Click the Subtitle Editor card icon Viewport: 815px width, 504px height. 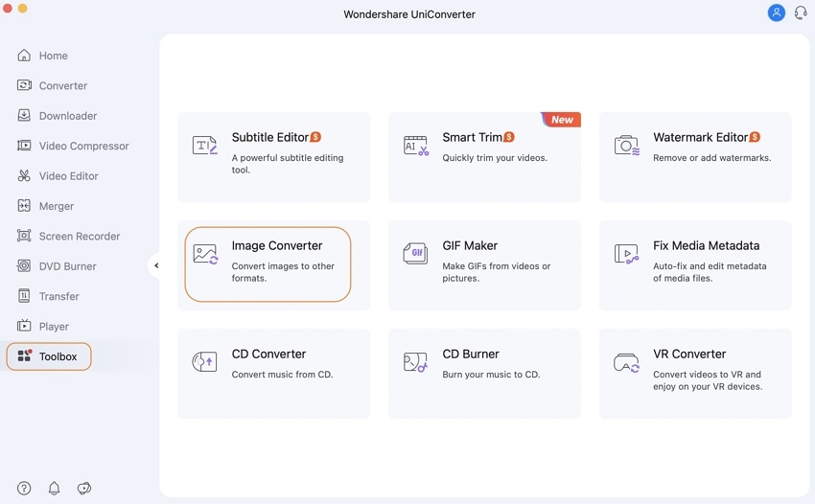tap(205, 146)
